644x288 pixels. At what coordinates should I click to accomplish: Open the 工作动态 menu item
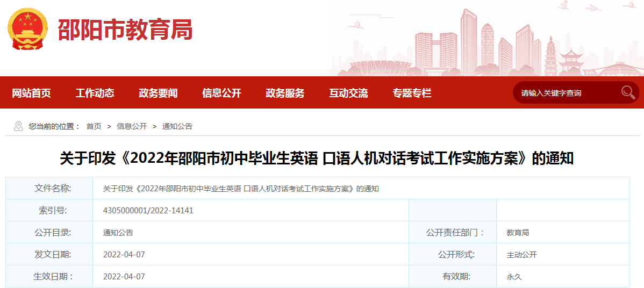tap(95, 93)
